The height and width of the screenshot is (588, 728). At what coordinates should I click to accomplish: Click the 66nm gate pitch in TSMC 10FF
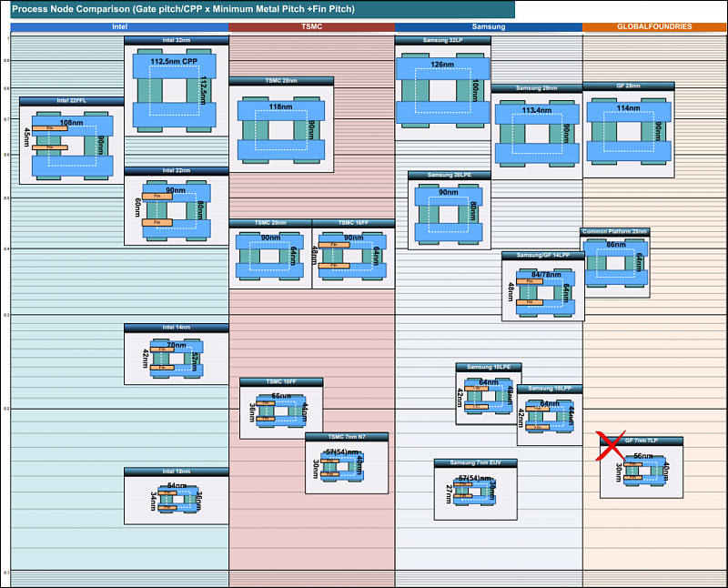281,396
